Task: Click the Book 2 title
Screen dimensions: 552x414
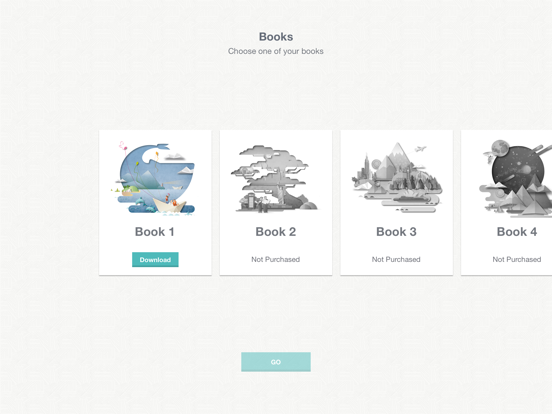Action: 276,232
